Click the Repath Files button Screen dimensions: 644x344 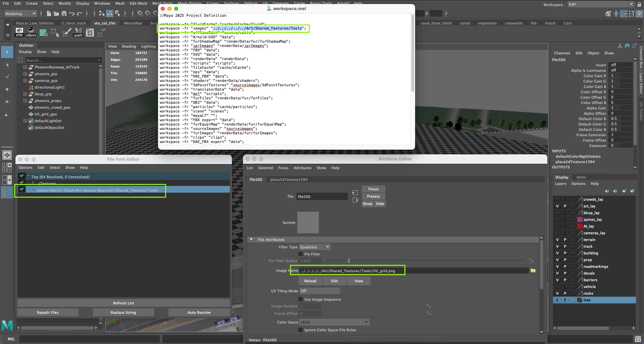(x=48, y=312)
